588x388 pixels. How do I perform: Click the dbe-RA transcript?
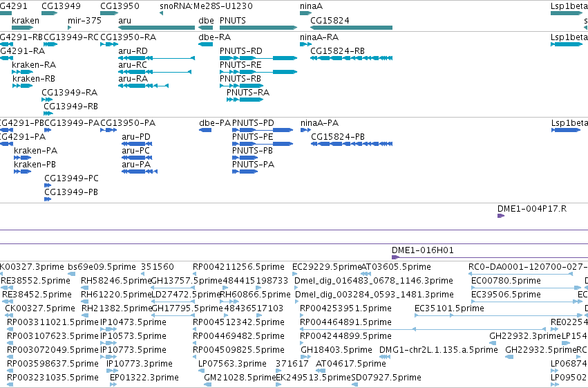coord(205,44)
